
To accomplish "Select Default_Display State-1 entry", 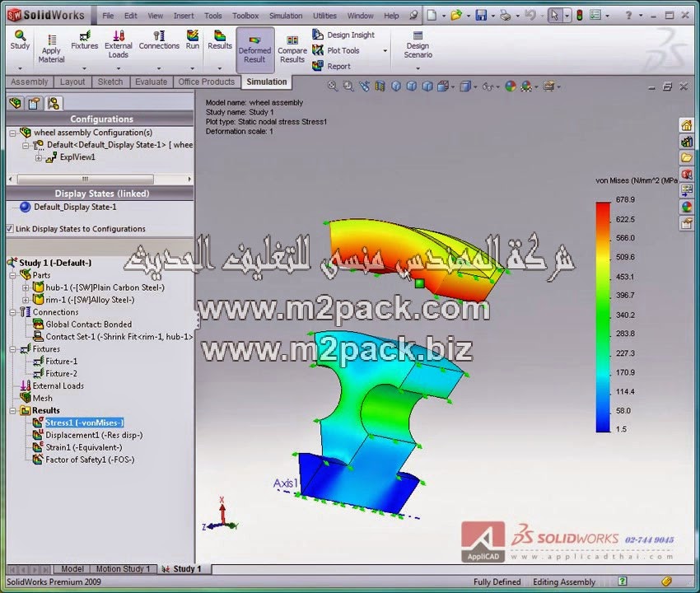I will coord(75,207).
